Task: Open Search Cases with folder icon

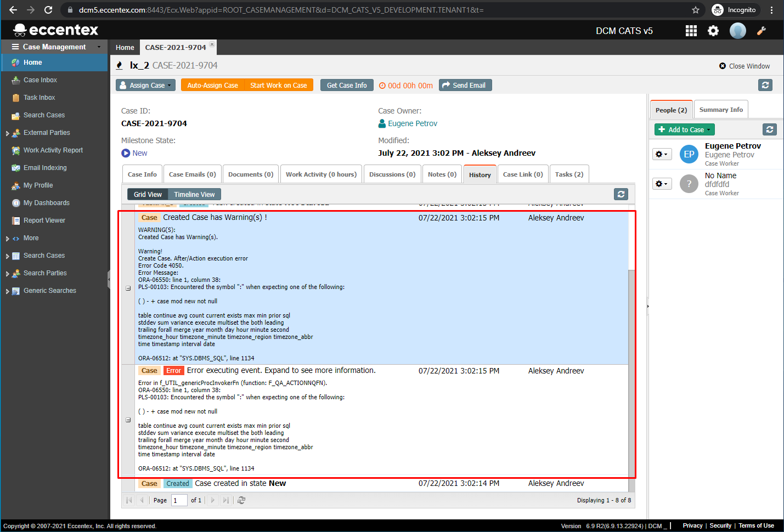Action: tap(44, 115)
